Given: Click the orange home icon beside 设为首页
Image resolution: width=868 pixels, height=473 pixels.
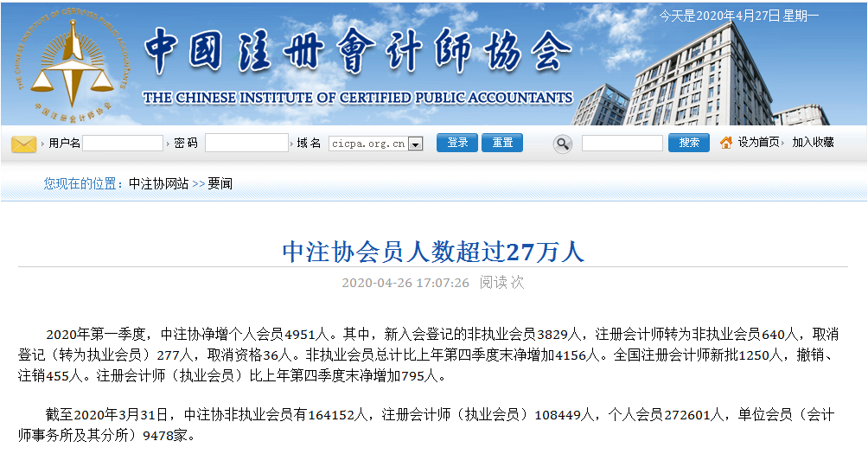Looking at the screenshot, I should coord(725,143).
